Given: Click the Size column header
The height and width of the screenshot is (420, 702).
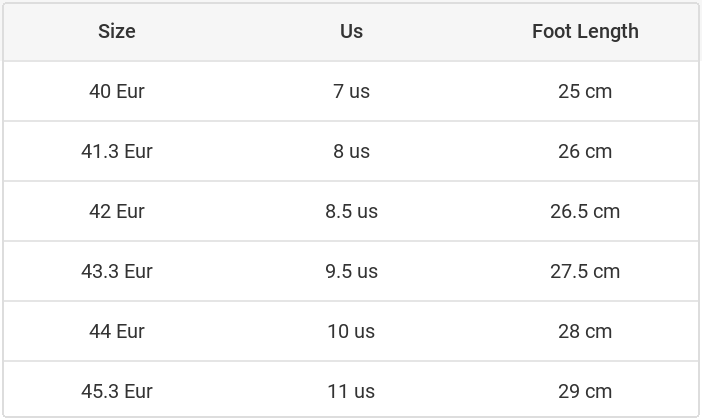Looking at the screenshot, I should click(x=117, y=31).
